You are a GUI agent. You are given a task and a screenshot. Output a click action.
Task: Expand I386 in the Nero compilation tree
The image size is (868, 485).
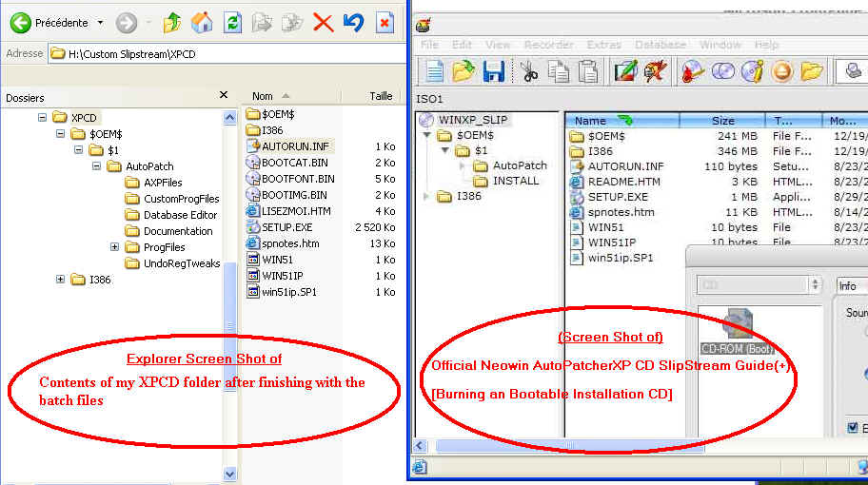coord(426,196)
